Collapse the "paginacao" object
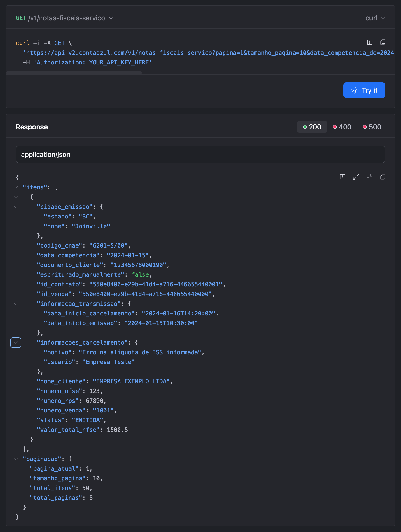 click(x=16, y=459)
